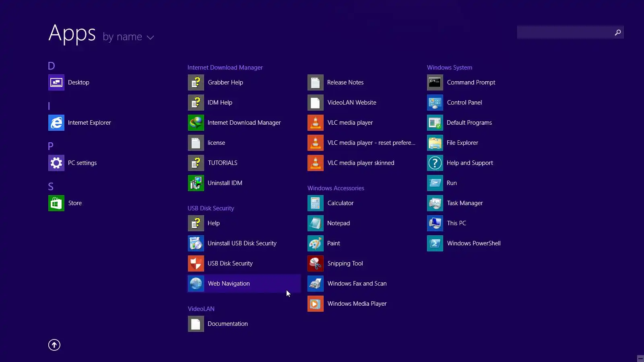Click inside the apps search field

(x=564, y=32)
